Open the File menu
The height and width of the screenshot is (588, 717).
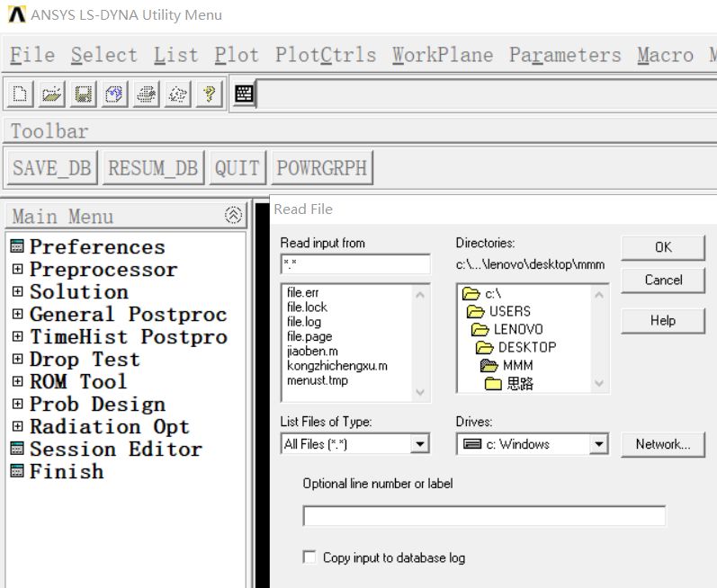click(32, 55)
